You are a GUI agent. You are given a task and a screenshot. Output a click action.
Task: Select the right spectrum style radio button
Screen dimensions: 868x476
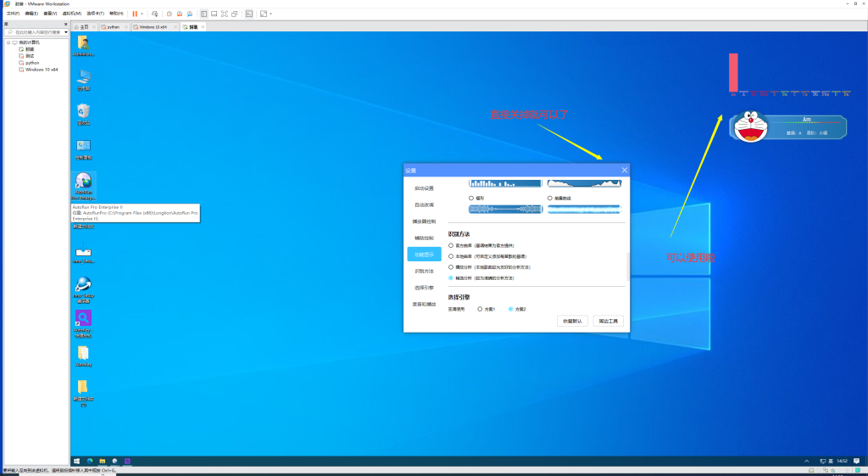click(x=549, y=198)
